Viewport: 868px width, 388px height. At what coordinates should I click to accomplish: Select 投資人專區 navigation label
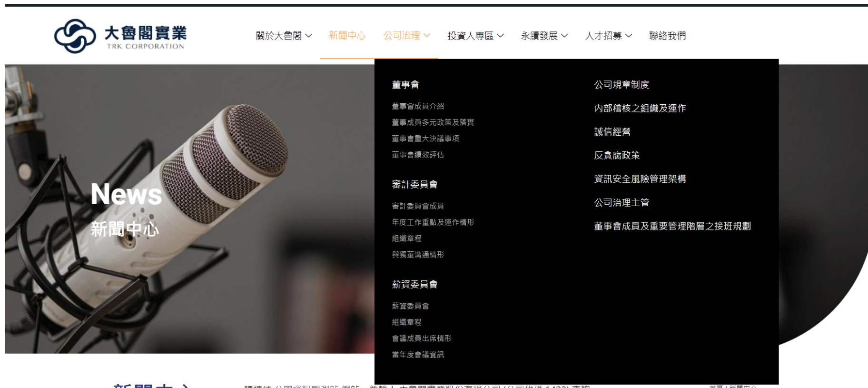(x=471, y=36)
